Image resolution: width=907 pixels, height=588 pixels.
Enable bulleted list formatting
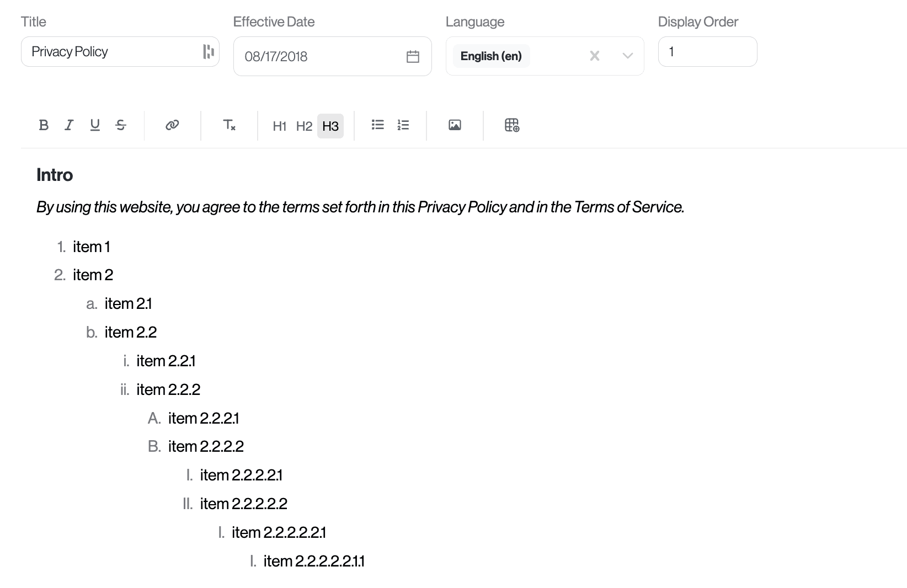(377, 125)
